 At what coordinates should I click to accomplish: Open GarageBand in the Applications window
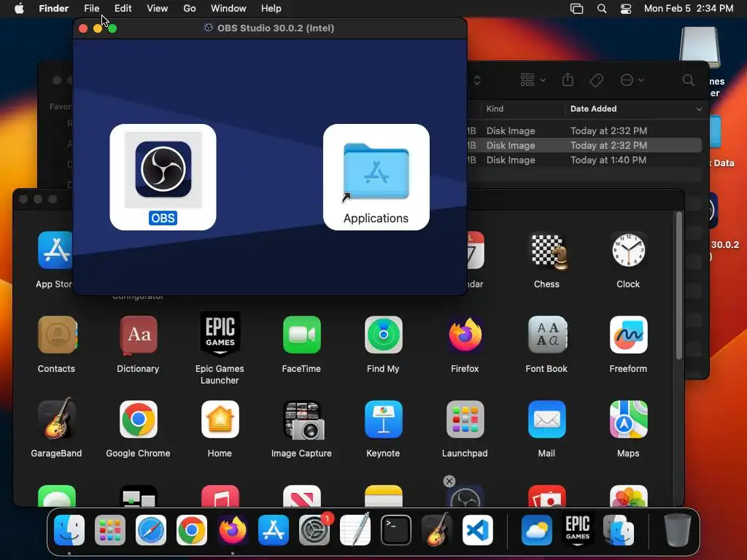(57, 419)
